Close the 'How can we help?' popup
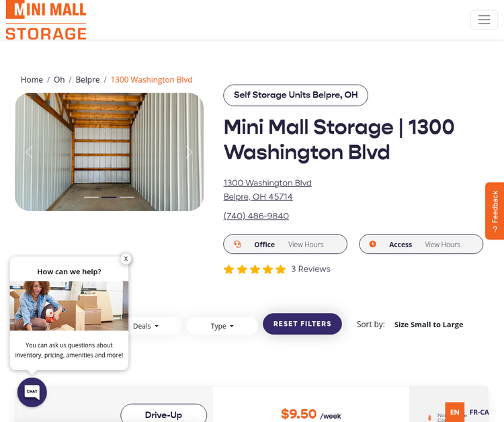Image resolution: width=504 pixels, height=422 pixels. 126,259
